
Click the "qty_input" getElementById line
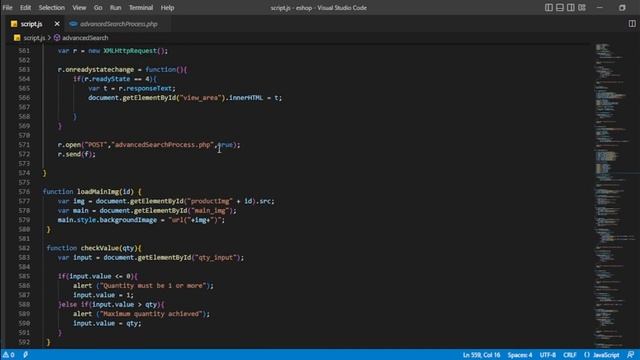(x=151, y=257)
